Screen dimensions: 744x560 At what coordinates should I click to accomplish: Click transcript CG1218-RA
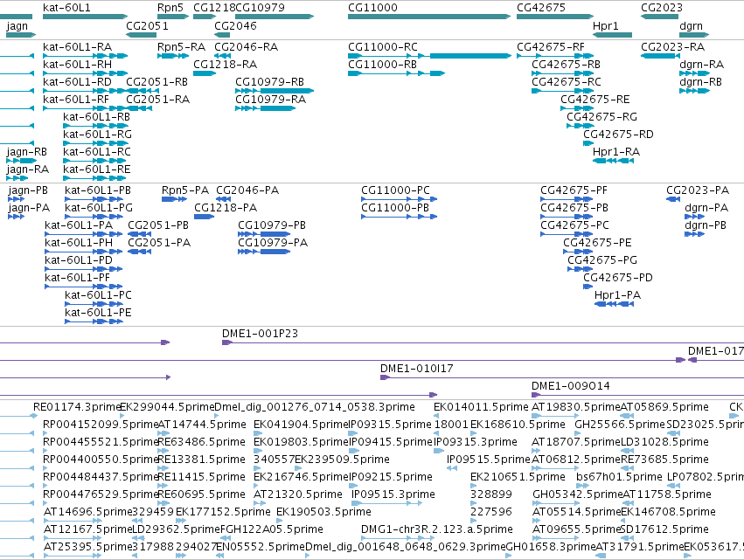coord(205,73)
